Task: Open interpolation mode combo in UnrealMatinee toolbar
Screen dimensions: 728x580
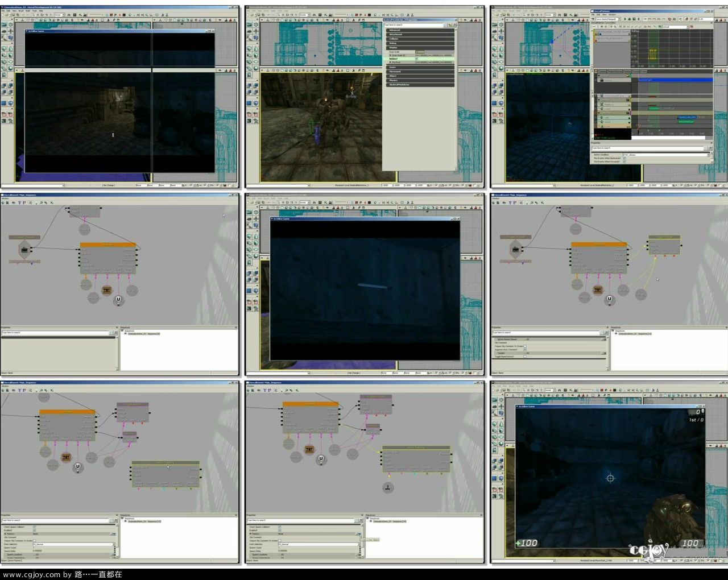Action: pyautogui.click(x=608, y=19)
